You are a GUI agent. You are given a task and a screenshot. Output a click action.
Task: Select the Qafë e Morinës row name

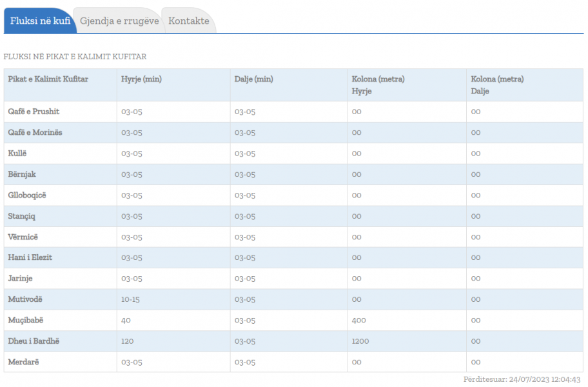tap(35, 132)
